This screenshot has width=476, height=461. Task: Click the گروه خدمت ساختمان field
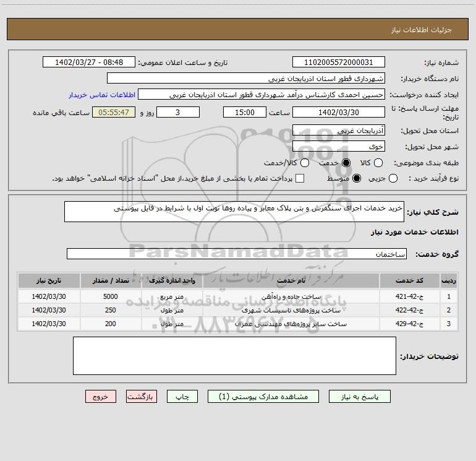[x=237, y=254]
